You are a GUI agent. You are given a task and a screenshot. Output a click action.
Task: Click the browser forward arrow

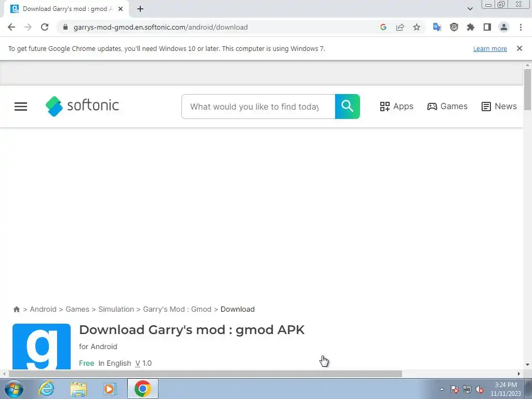click(x=28, y=27)
